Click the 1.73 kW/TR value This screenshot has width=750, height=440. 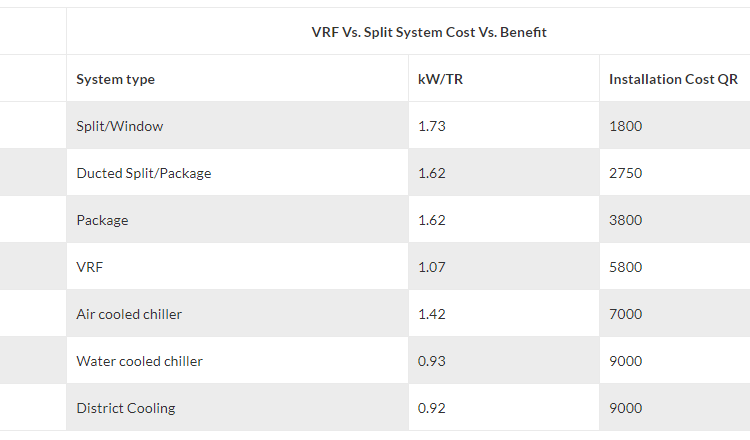point(432,126)
